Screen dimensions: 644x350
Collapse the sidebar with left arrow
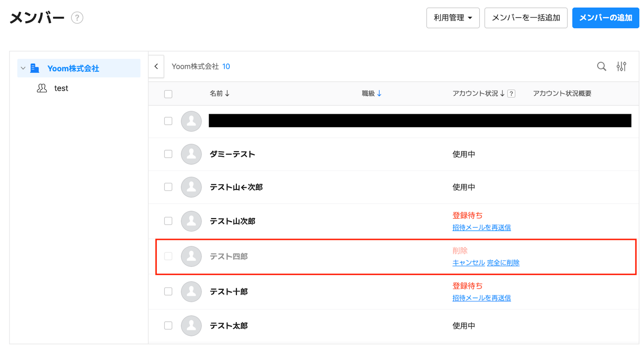tap(156, 66)
